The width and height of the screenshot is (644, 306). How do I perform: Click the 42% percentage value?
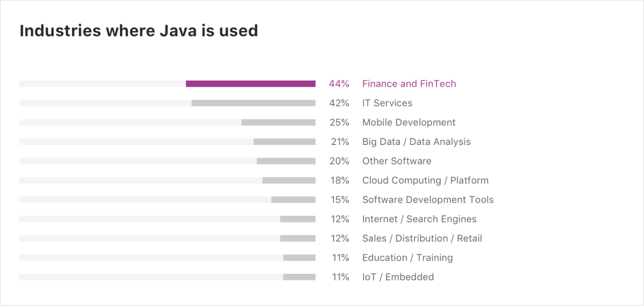point(339,103)
